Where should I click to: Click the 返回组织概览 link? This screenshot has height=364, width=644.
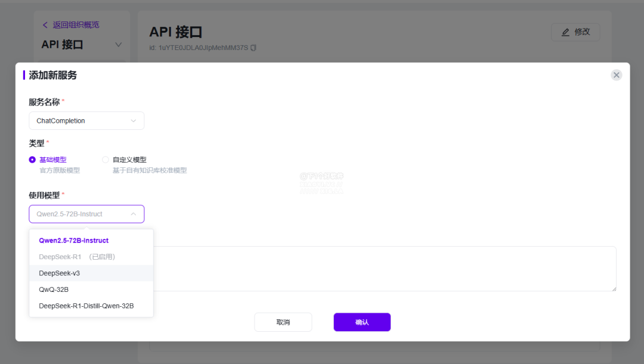tap(76, 25)
